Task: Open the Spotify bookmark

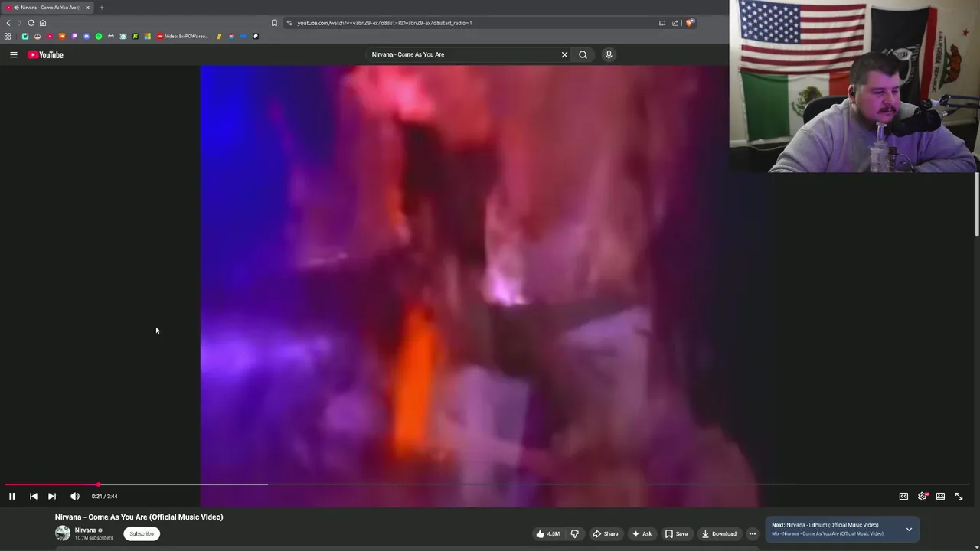Action: coord(99,36)
